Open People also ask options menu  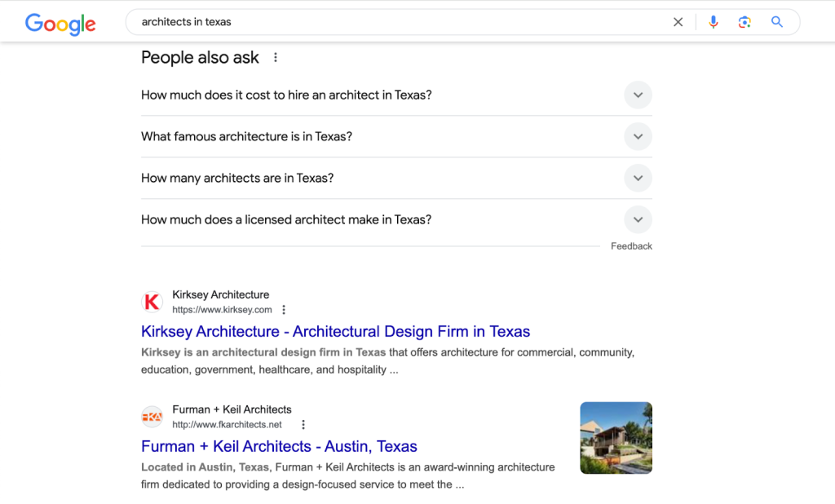click(x=276, y=58)
